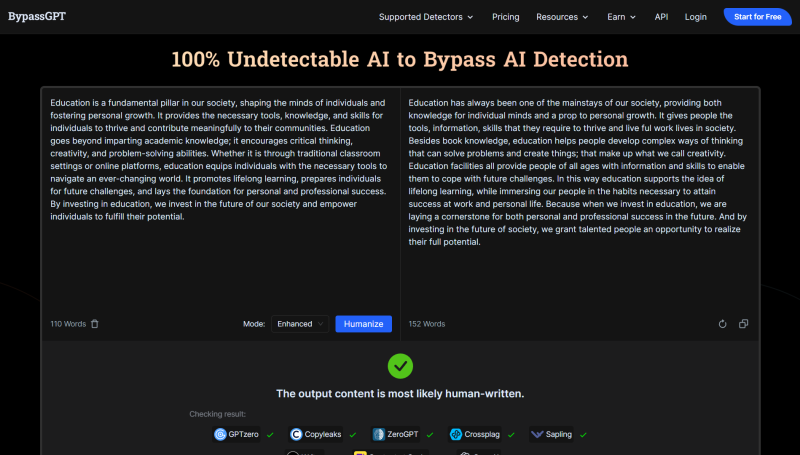Click the Start for Free button

[758, 17]
